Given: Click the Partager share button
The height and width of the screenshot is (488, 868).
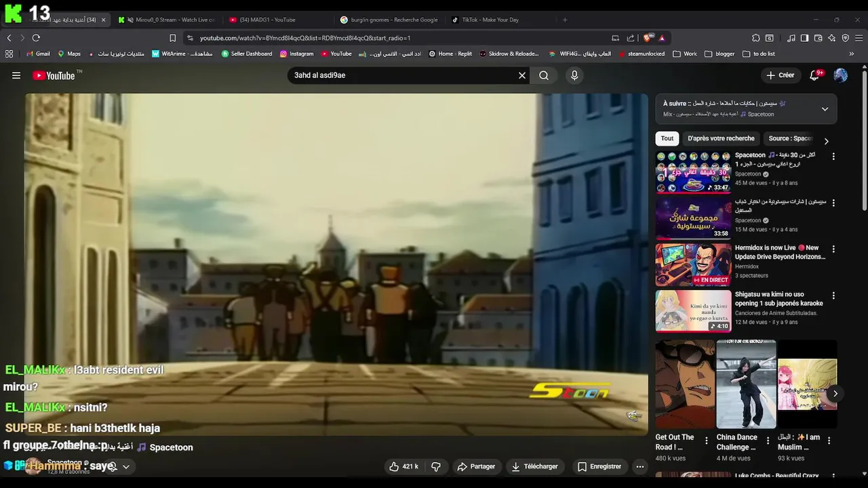Looking at the screenshot, I should (x=476, y=466).
